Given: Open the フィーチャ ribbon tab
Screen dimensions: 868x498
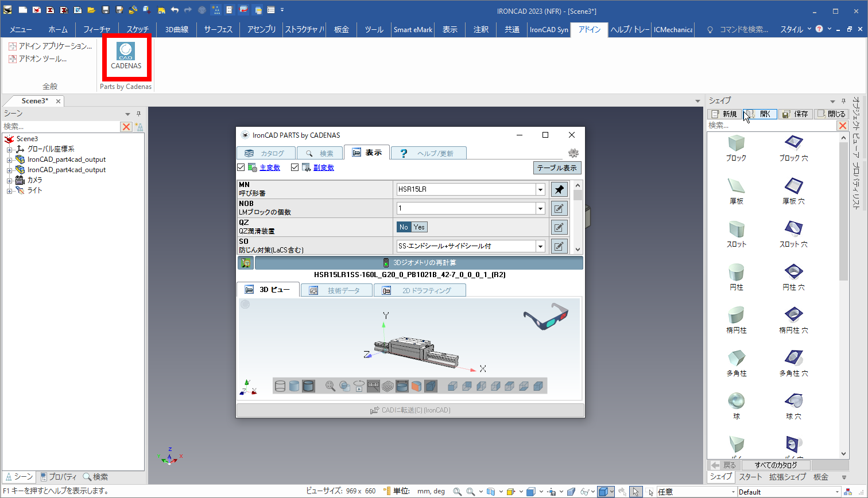Looking at the screenshot, I should [x=96, y=29].
